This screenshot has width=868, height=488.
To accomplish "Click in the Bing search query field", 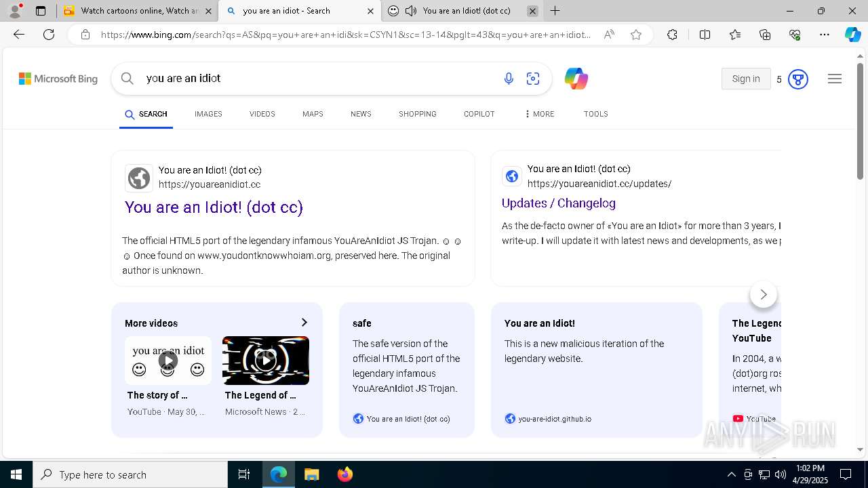I will click(x=319, y=79).
